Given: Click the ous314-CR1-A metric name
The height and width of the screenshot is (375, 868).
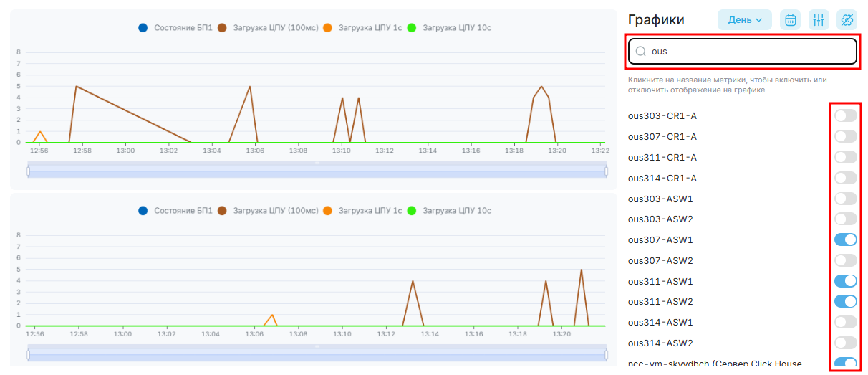Looking at the screenshot, I should pos(662,178).
